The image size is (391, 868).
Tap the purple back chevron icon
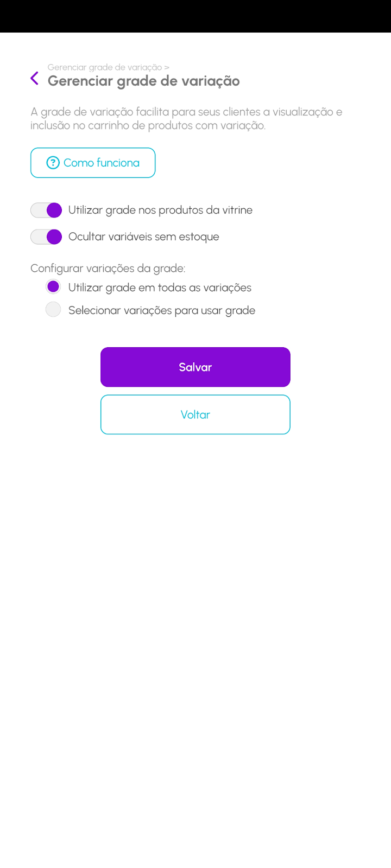coord(35,79)
